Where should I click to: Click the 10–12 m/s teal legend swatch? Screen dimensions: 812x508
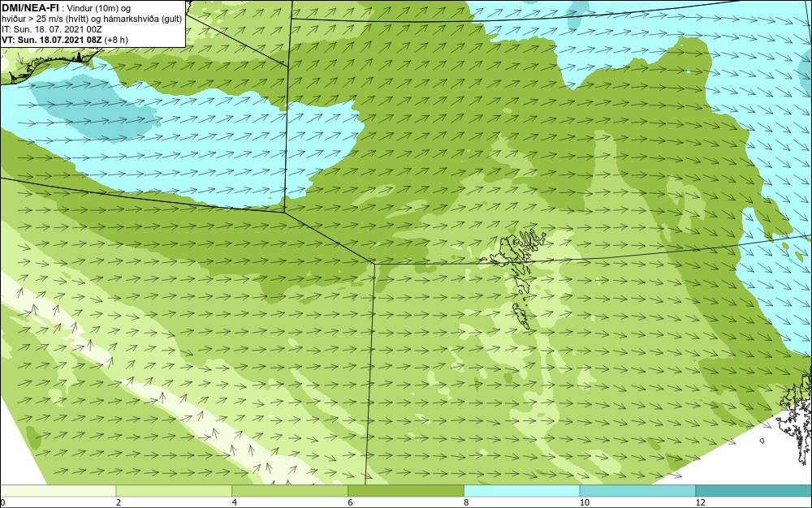tap(638, 490)
